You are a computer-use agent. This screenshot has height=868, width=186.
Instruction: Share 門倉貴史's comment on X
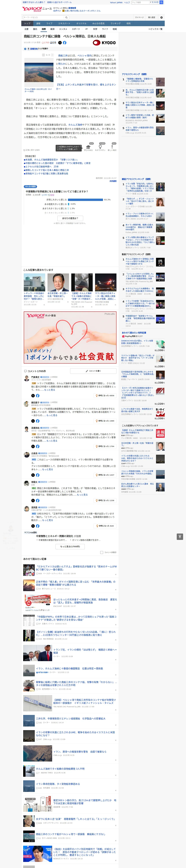click(x=33, y=396)
